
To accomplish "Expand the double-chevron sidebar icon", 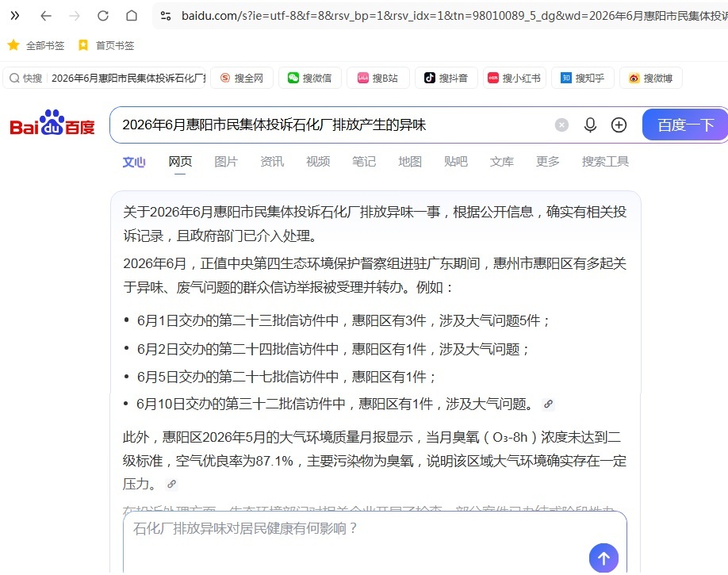I will [15, 16].
